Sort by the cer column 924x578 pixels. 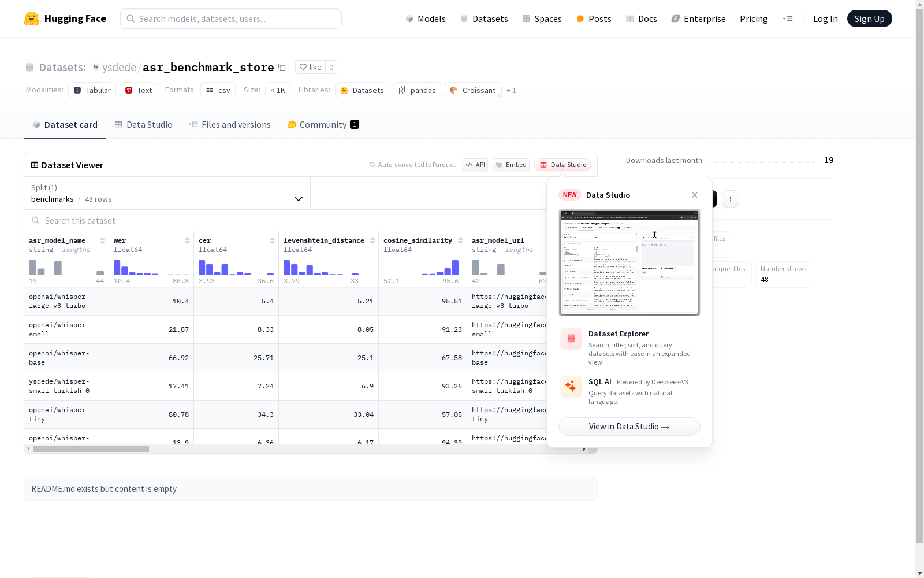tap(272, 240)
